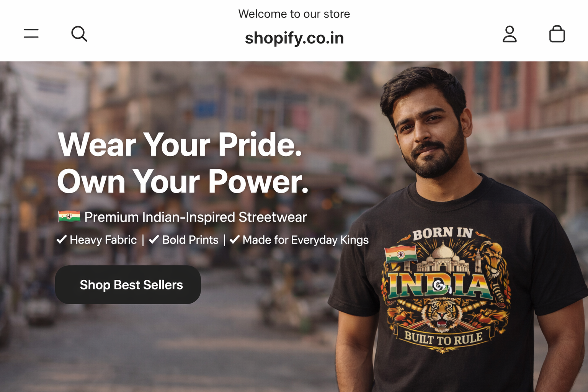Open the search magnifier icon
This screenshot has height=392, width=588.
79,34
